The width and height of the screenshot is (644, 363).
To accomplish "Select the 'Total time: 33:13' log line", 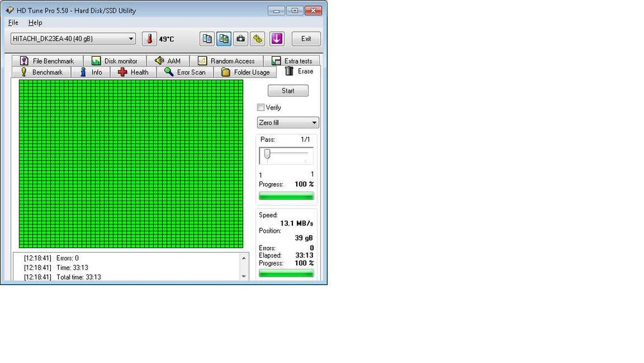I will tap(62, 277).
